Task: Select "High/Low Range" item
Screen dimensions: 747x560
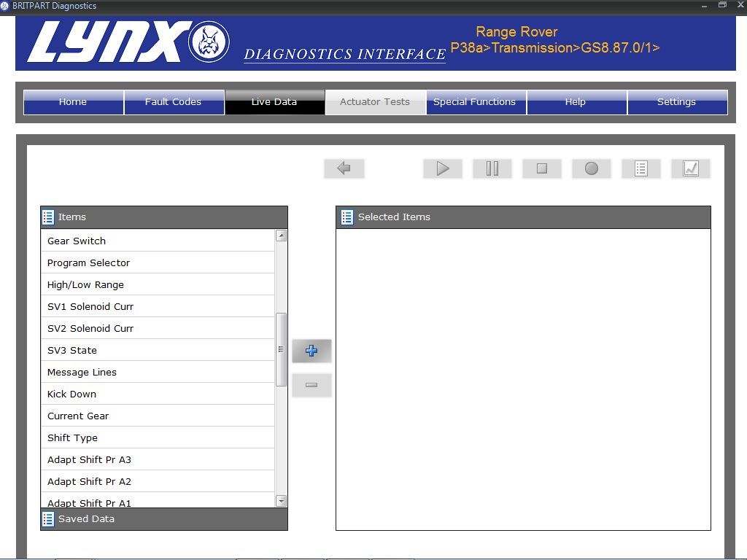Action: [x=158, y=285]
